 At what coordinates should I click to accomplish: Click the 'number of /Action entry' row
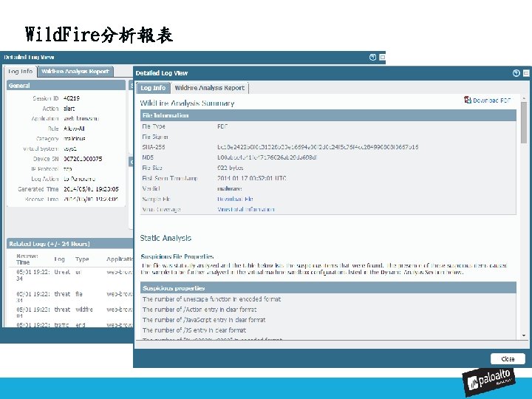pyautogui.click(x=328, y=310)
